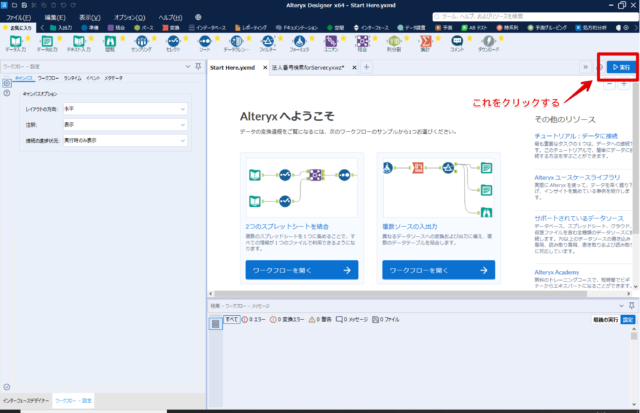Toggle the 0 変換エラー filter
640x413 pixels.
point(287,320)
